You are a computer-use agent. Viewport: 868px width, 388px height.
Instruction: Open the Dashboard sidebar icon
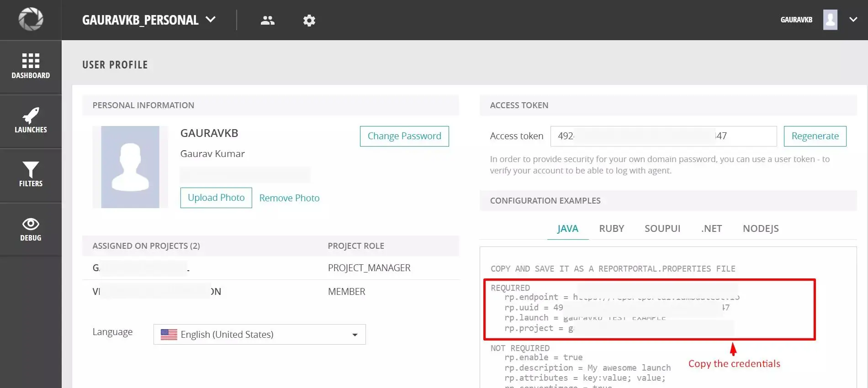31,66
